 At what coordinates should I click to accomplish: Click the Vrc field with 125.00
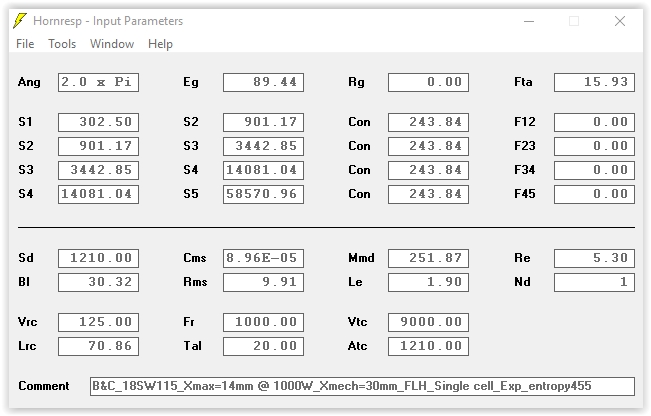pos(98,322)
